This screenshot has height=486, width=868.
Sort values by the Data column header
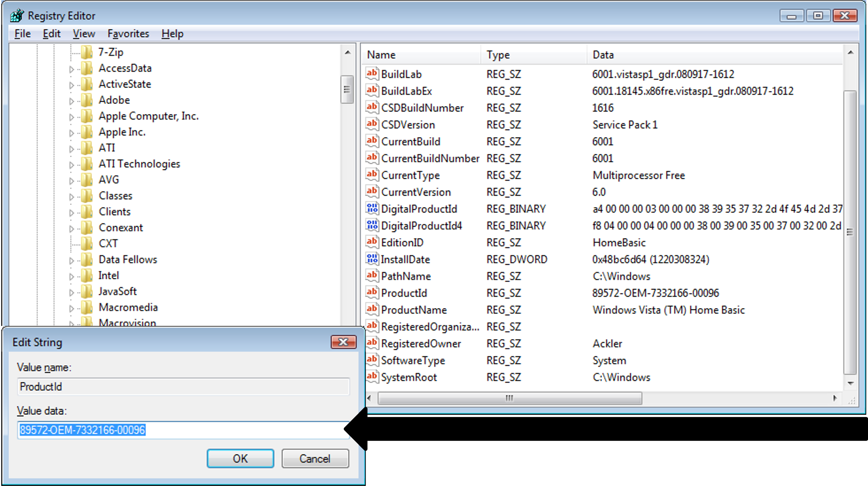point(715,55)
